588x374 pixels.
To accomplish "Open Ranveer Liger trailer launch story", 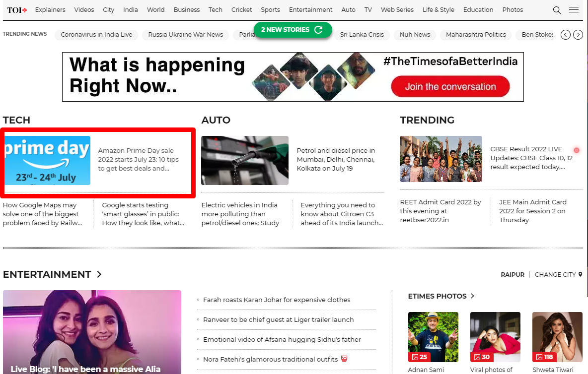I will [278, 320].
